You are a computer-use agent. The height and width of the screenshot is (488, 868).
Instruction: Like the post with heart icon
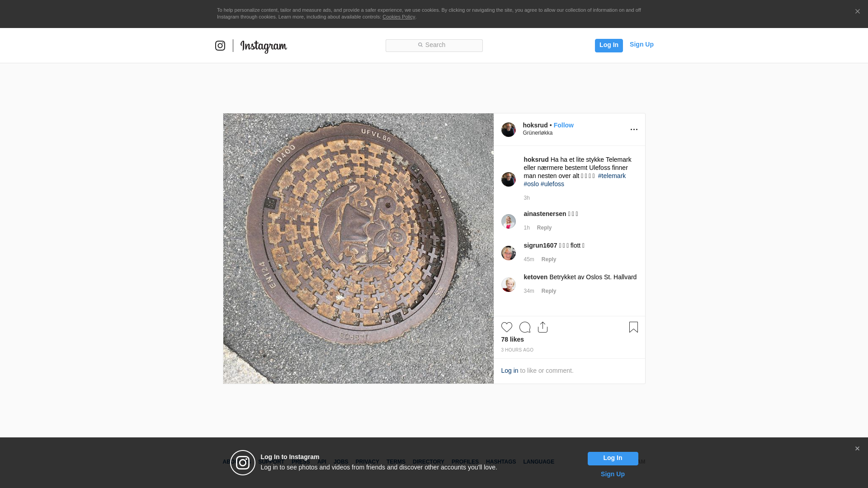click(x=507, y=327)
